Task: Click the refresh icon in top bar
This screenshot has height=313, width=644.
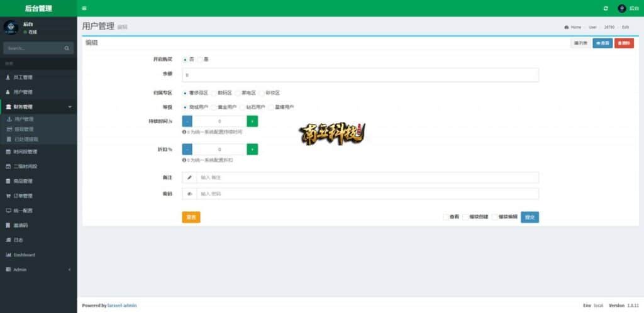Action: click(x=606, y=8)
